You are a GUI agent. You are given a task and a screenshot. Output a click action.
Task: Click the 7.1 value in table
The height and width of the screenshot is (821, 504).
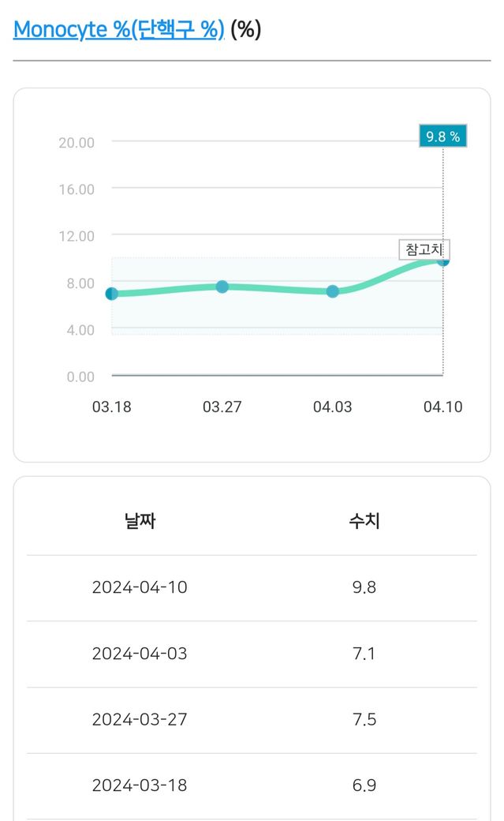coord(364,654)
